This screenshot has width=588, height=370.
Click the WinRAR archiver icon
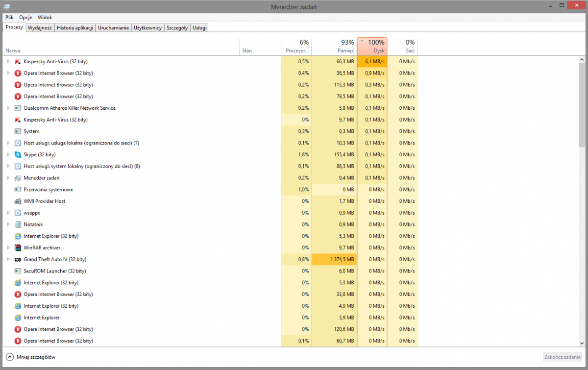pyautogui.click(x=18, y=247)
